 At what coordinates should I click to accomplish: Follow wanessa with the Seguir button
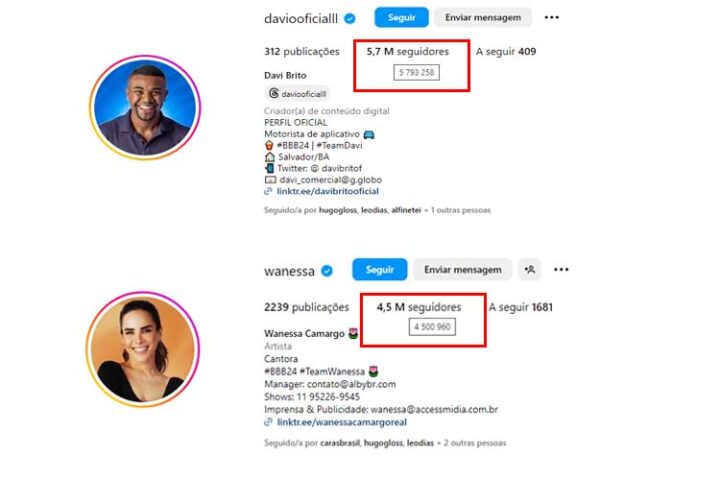point(380,270)
